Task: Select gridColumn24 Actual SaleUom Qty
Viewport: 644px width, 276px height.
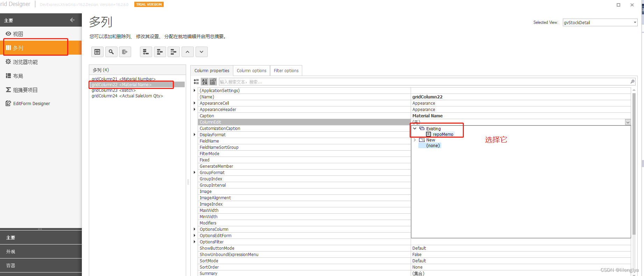Action: coord(127,96)
